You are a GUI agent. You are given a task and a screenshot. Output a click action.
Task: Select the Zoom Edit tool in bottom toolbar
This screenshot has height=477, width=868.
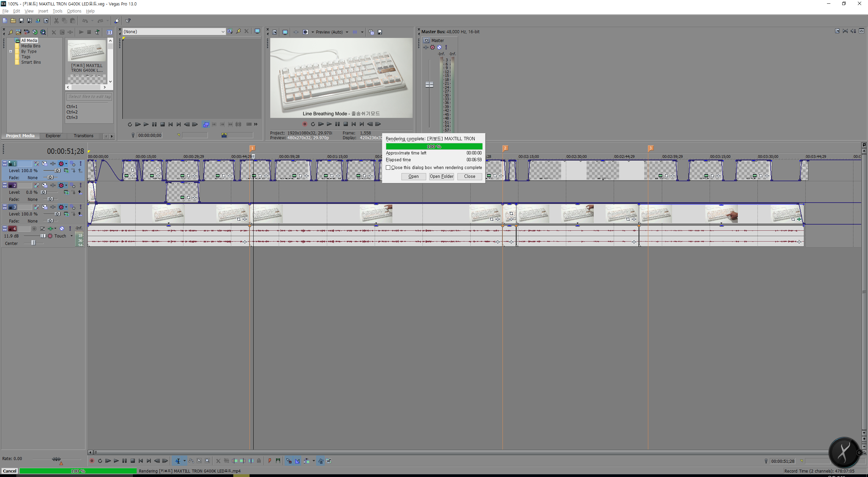click(208, 461)
